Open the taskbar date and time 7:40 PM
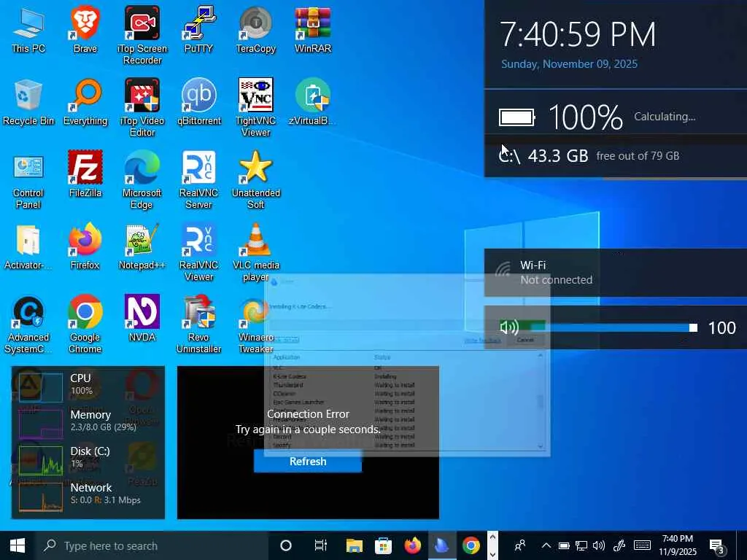Viewport: 747px width, 560px height. [678, 545]
